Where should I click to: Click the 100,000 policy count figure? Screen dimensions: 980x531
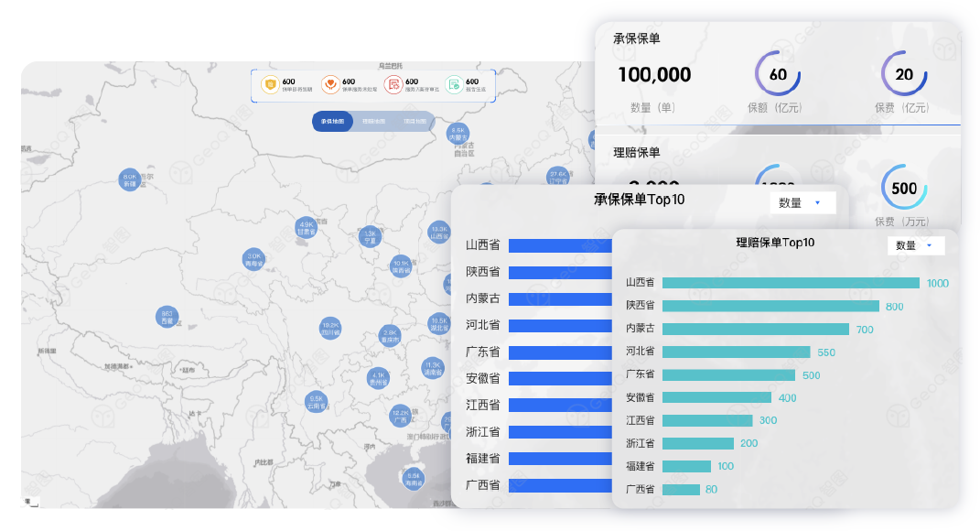click(654, 75)
